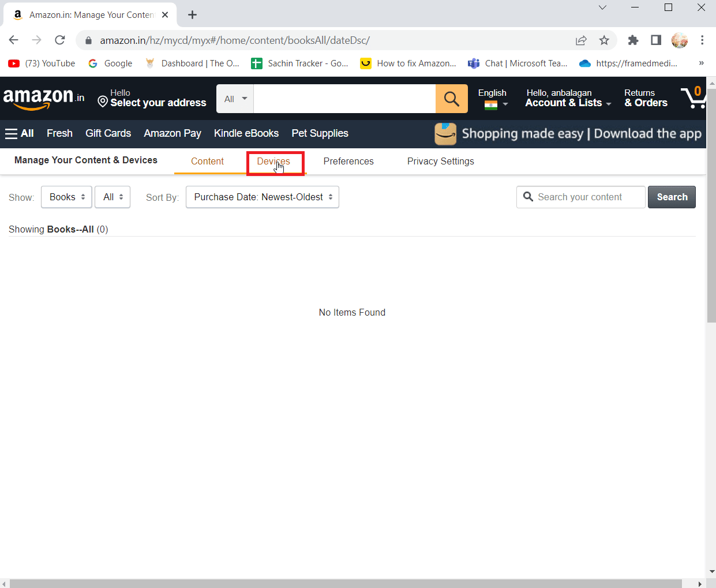Open the tab search chevron

tap(602, 8)
